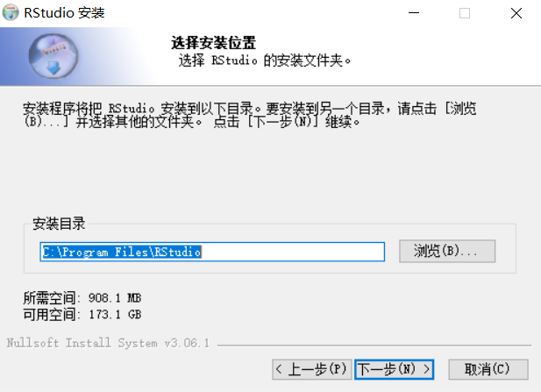Click the right arrow on 下一步 button
This screenshot has width=541, height=392.
[x=427, y=369]
